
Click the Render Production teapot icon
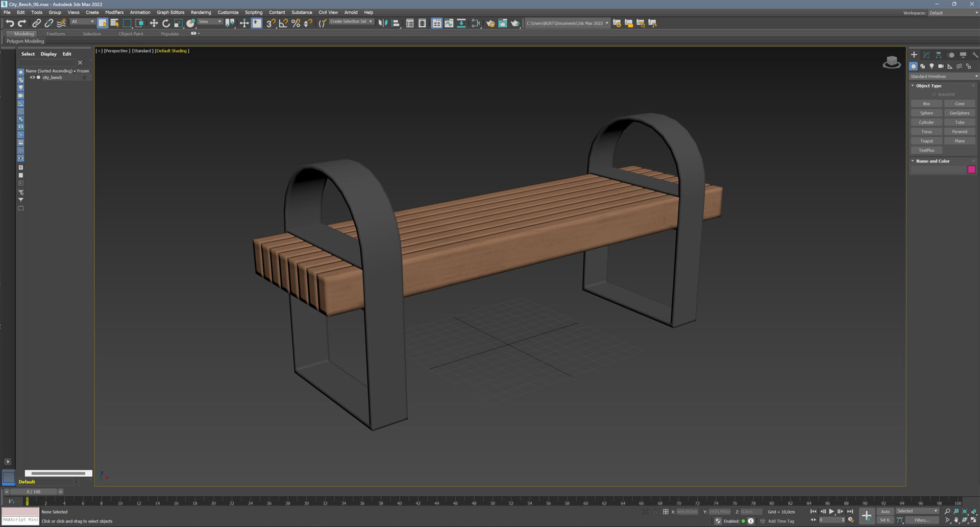(515, 23)
